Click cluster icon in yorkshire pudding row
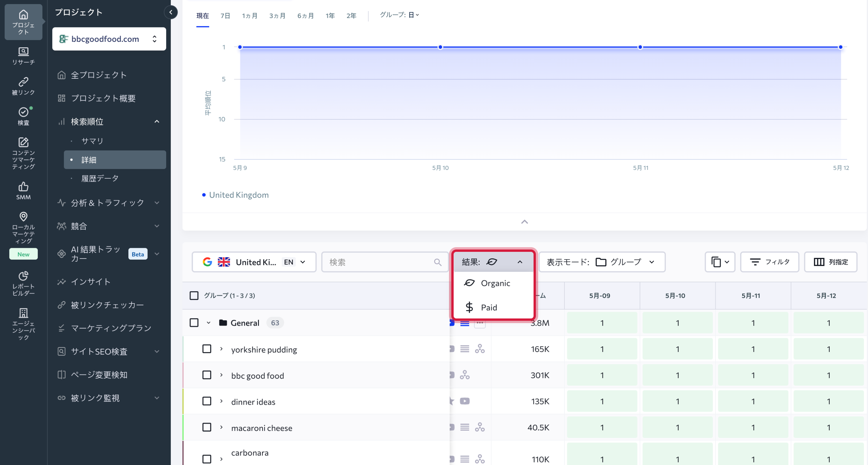 click(480, 349)
